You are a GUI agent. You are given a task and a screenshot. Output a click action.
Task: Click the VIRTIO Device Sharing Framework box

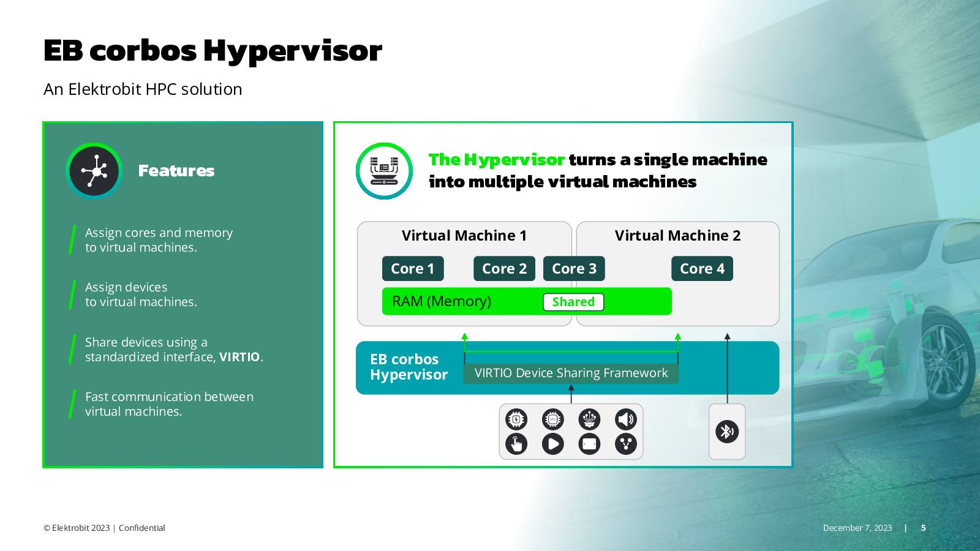tap(571, 373)
